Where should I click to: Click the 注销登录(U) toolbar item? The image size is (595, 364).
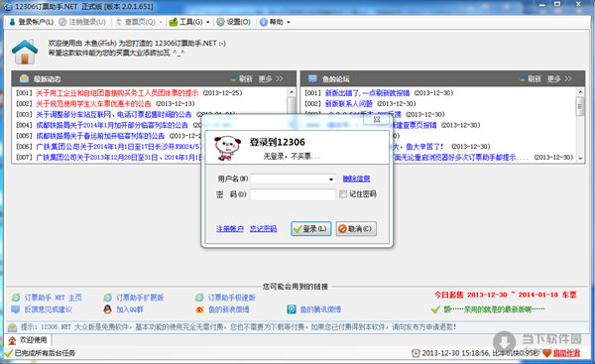point(82,22)
